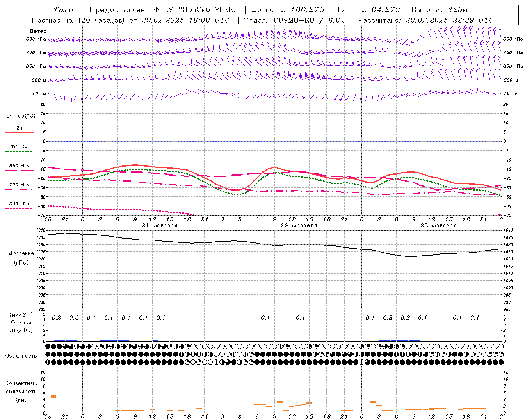Click the "Ветер" wind panel label
The height and width of the screenshot is (420, 525).
[x=38, y=31]
